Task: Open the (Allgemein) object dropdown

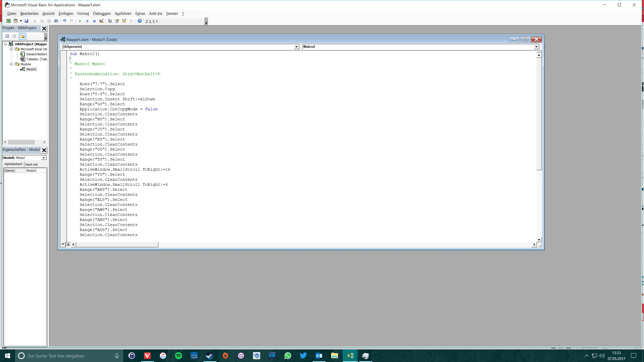Action: coord(296,47)
